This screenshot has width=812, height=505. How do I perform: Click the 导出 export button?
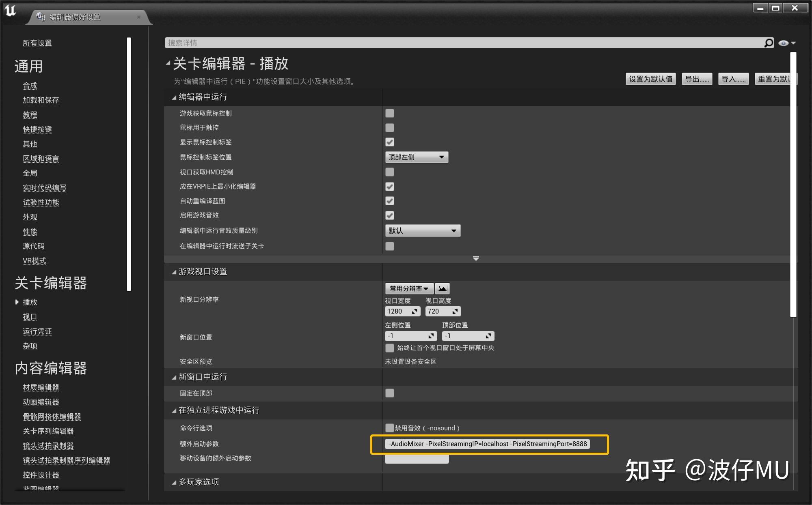click(x=697, y=79)
